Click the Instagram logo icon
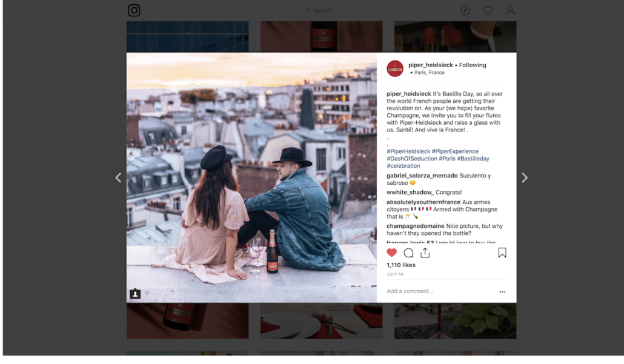 click(134, 10)
